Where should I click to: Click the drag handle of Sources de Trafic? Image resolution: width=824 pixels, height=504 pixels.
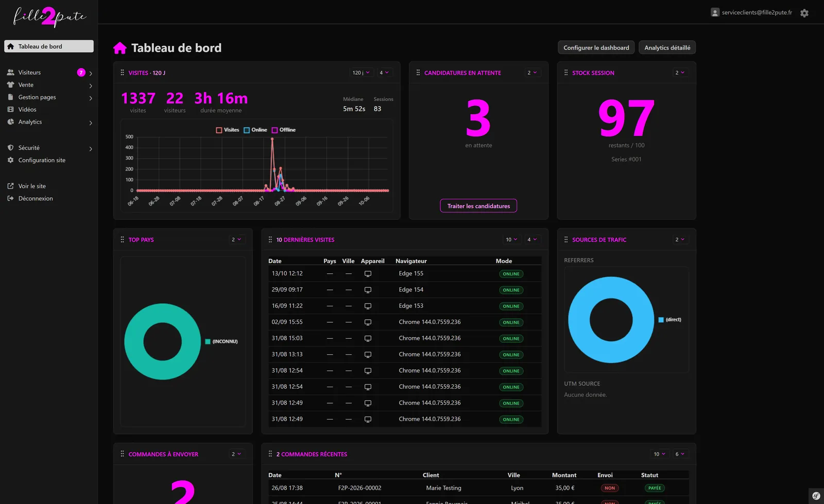566,239
